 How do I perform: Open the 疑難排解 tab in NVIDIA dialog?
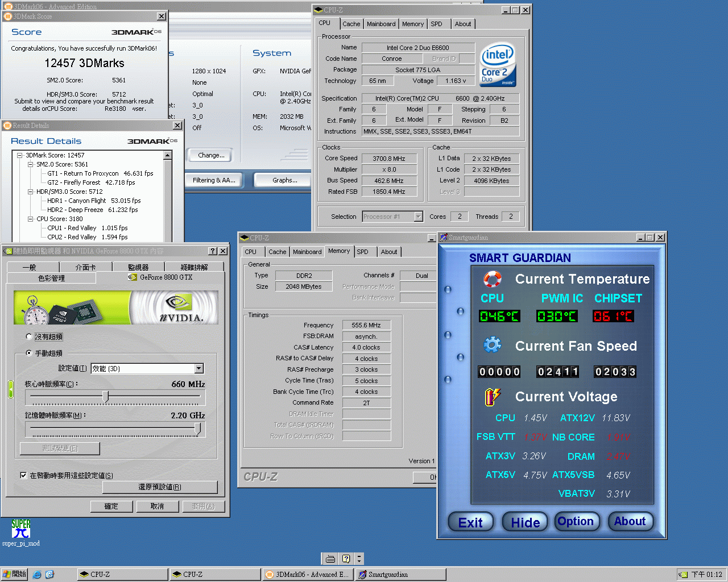(195, 267)
